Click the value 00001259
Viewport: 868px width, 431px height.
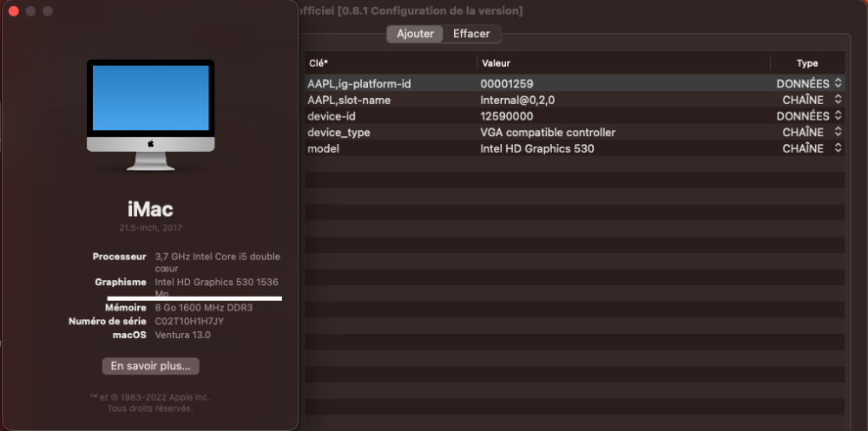pyautogui.click(x=507, y=83)
